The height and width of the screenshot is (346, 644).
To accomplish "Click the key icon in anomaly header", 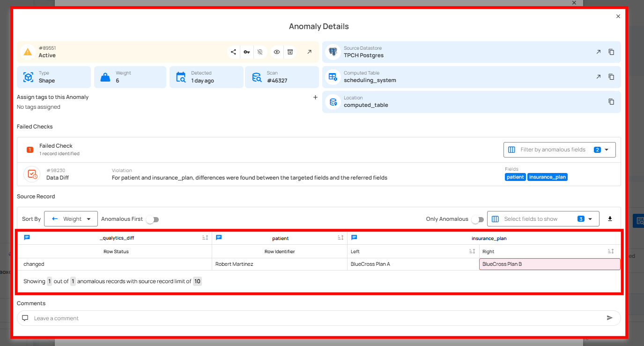I will [246, 52].
